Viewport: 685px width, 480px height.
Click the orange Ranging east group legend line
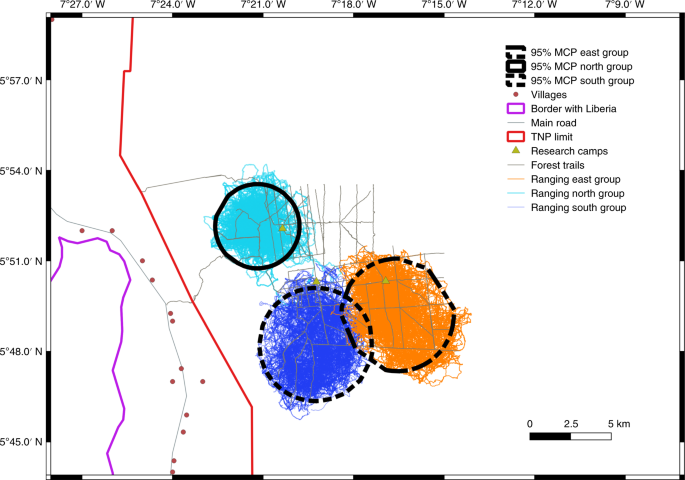[x=515, y=179]
